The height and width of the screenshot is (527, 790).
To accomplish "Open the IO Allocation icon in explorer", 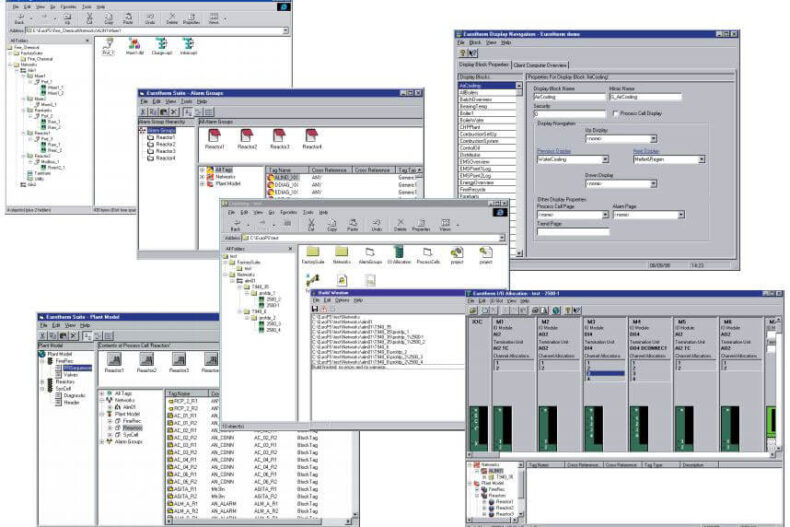I will (x=398, y=252).
